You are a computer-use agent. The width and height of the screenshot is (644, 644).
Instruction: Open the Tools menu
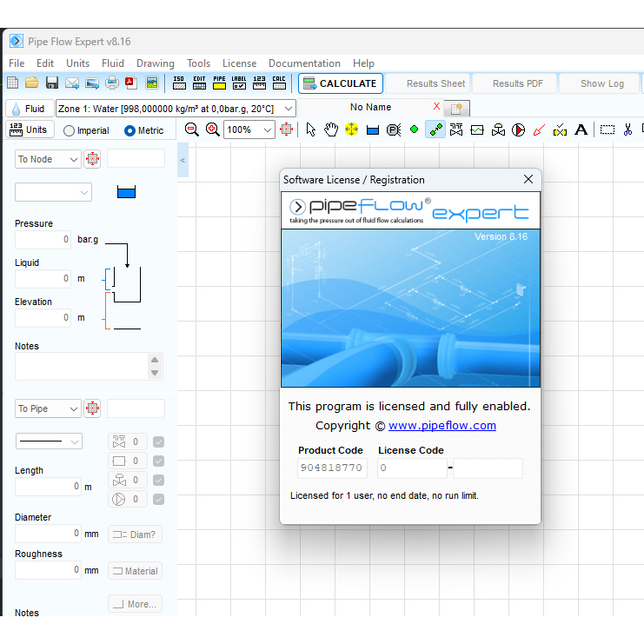[x=198, y=63]
